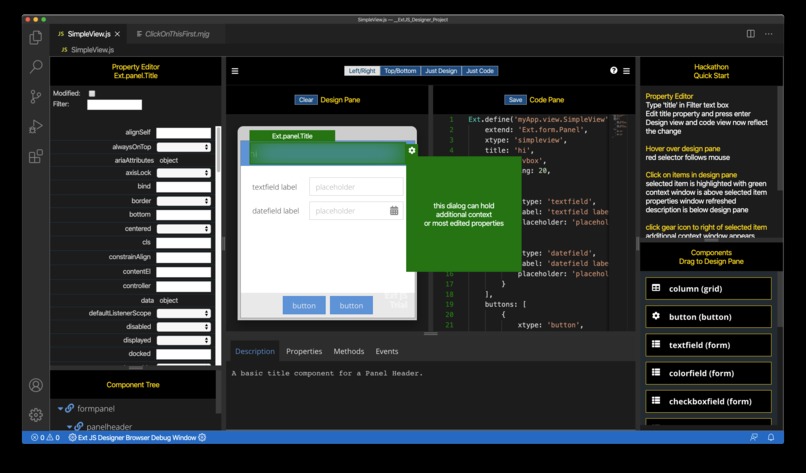Collapse the panelheader tree node

pos(69,426)
